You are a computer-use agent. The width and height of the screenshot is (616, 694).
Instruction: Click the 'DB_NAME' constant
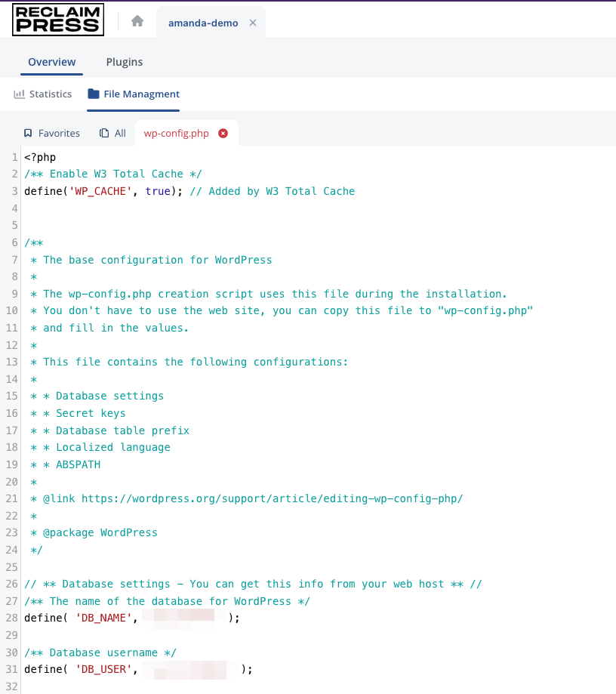pyautogui.click(x=103, y=618)
